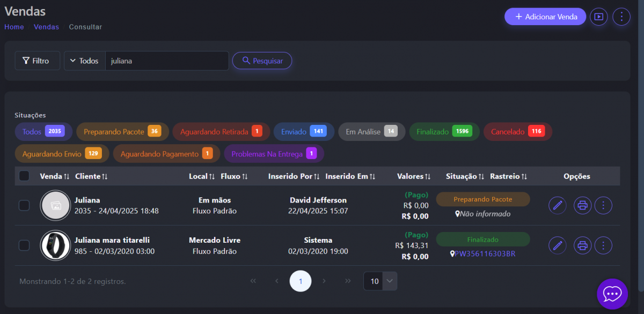The width and height of the screenshot is (644, 314).
Task: Open tracking link PW356116303BR
Action: coord(485,254)
